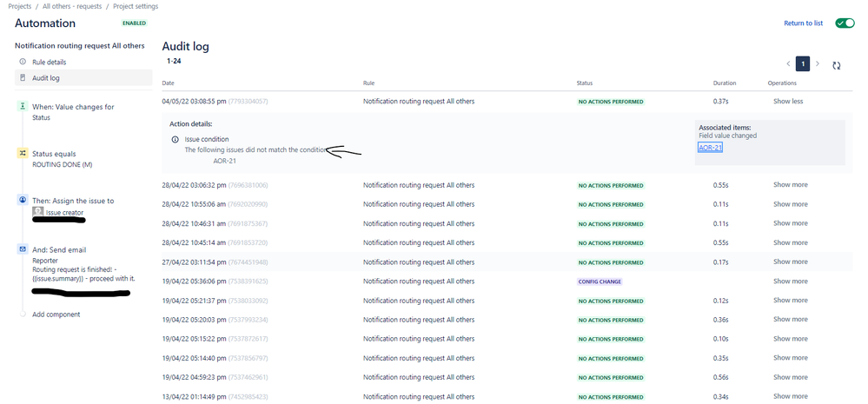Click the Status column header
The height and width of the screenshot is (404, 868).
click(x=585, y=83)
